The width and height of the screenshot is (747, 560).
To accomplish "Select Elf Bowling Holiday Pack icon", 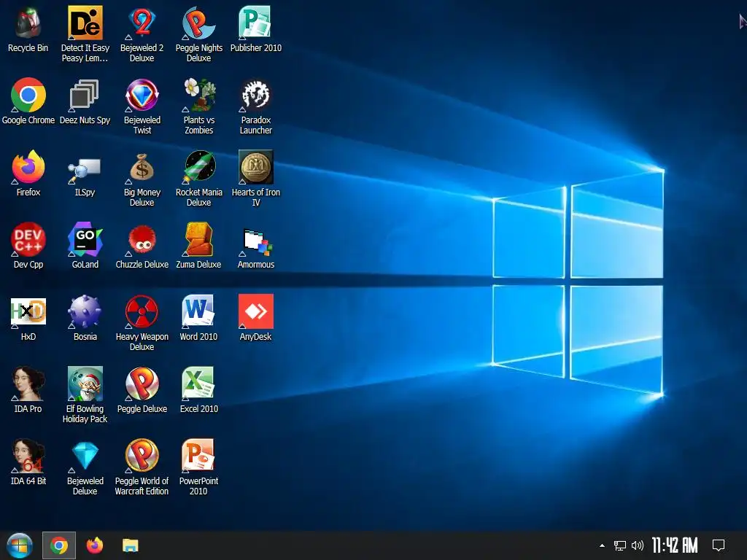I will coord(85,394).
